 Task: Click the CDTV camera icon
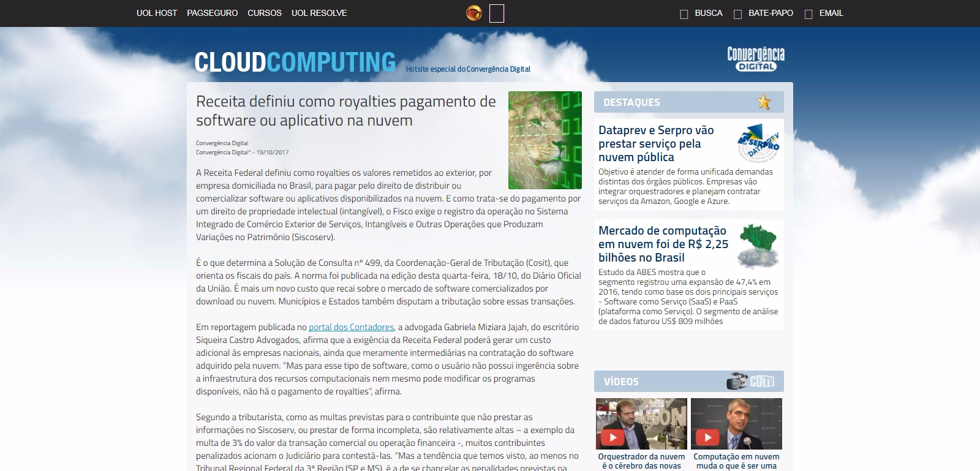tap(750, 381)
